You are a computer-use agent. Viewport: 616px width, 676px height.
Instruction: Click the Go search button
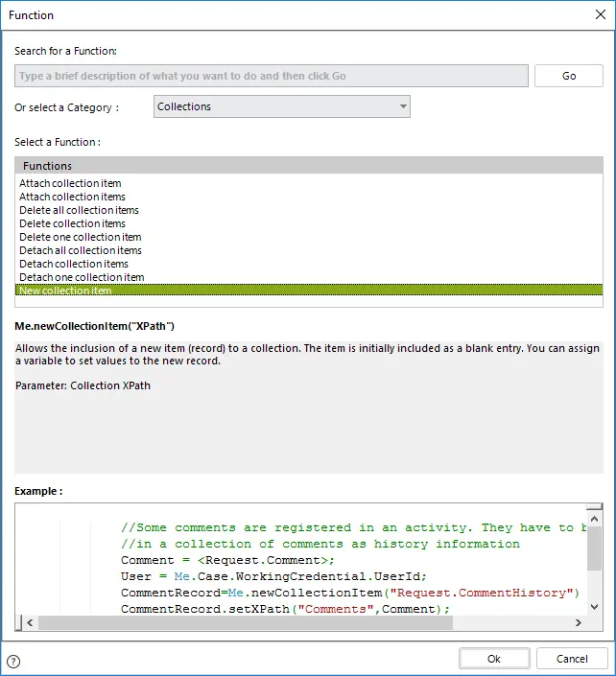569,76
